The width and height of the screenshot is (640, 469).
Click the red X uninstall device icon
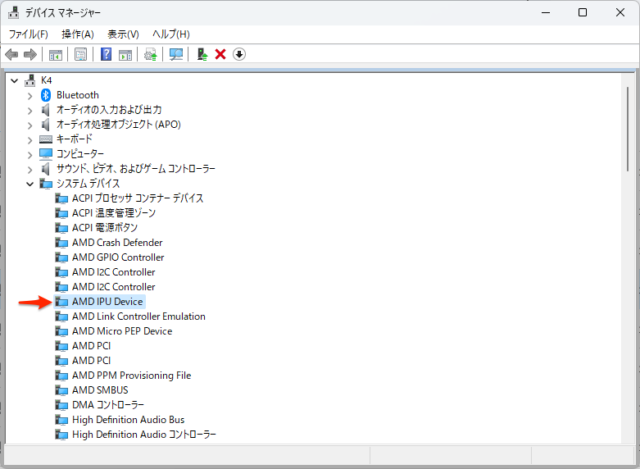pos(220,54)
